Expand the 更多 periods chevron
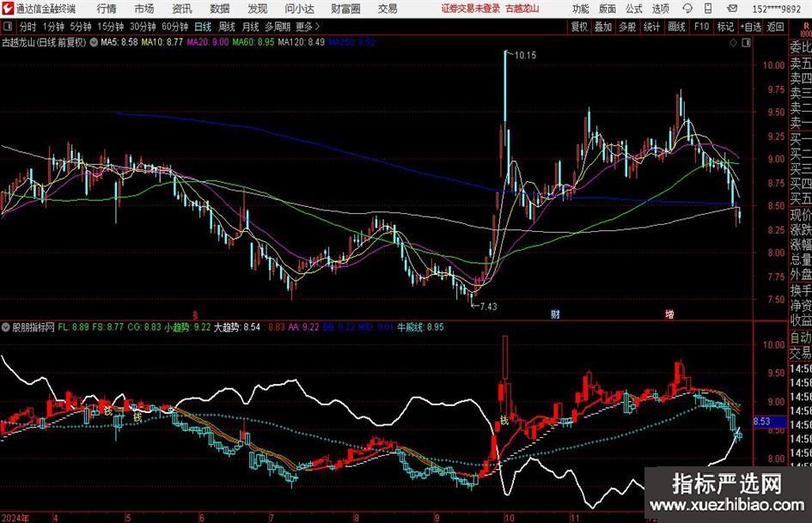 [317, 27]
